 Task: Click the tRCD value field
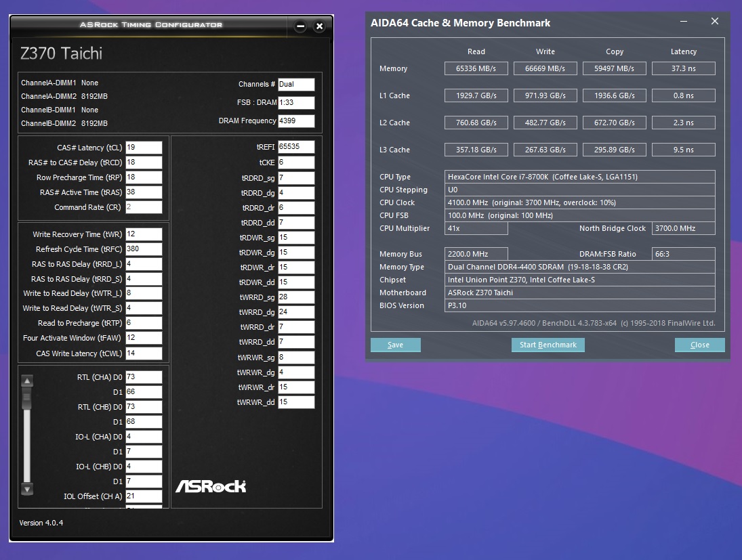[144, 163]
